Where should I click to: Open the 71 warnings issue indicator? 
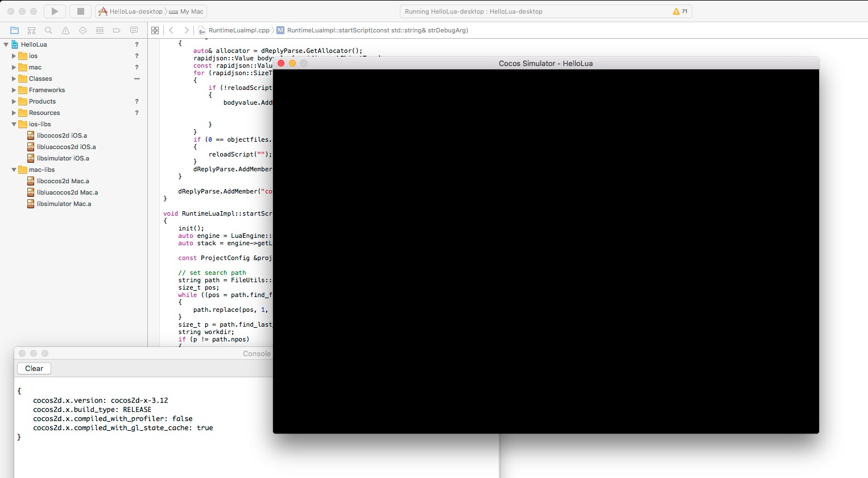[x=680, y=11]
